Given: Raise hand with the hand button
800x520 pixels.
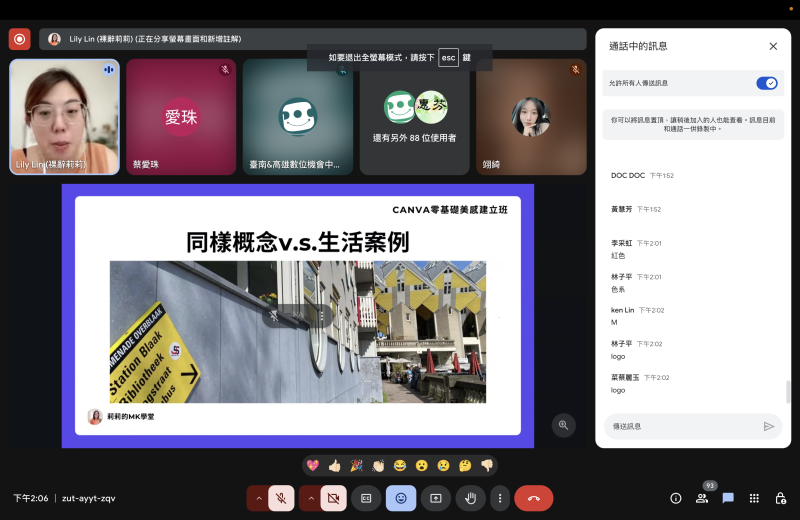Looking at the screenshot, I should [470, 499].
